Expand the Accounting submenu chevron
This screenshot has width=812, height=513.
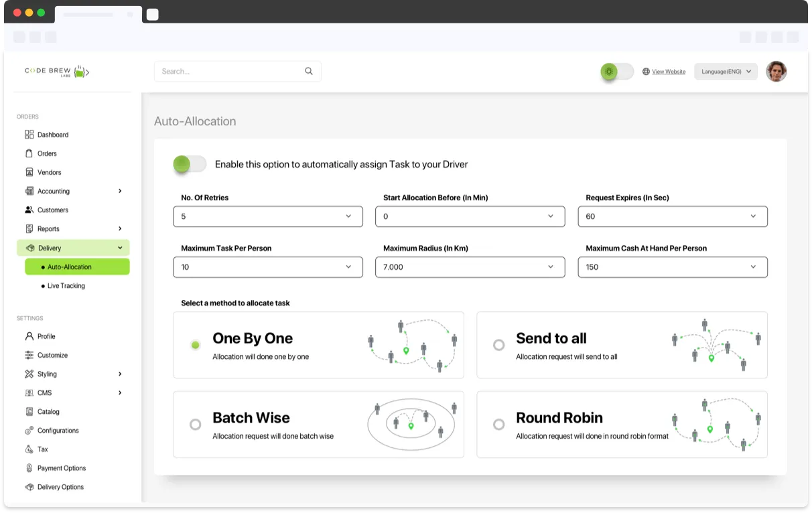120,191
